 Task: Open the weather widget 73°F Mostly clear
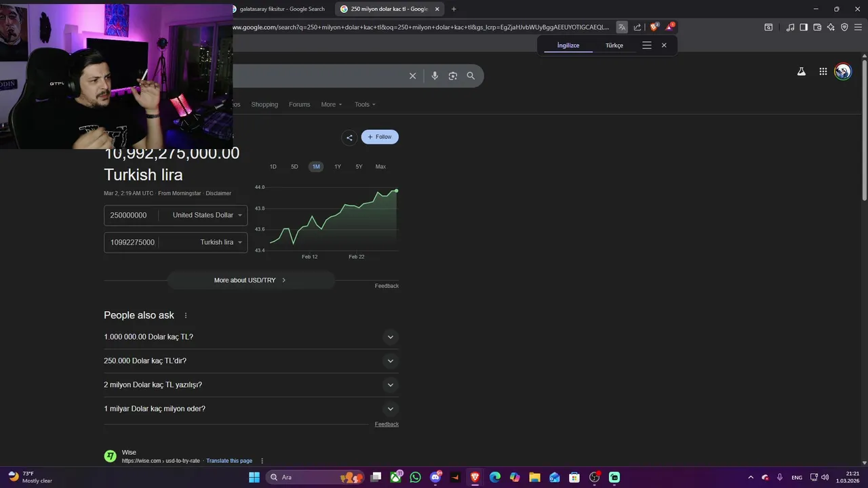coord(31,477)
